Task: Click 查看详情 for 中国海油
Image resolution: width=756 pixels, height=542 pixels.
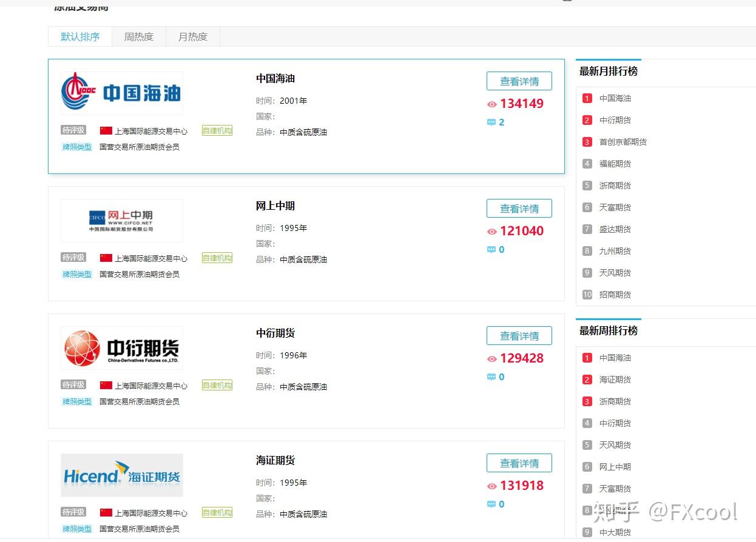Action: pos(519,81)
